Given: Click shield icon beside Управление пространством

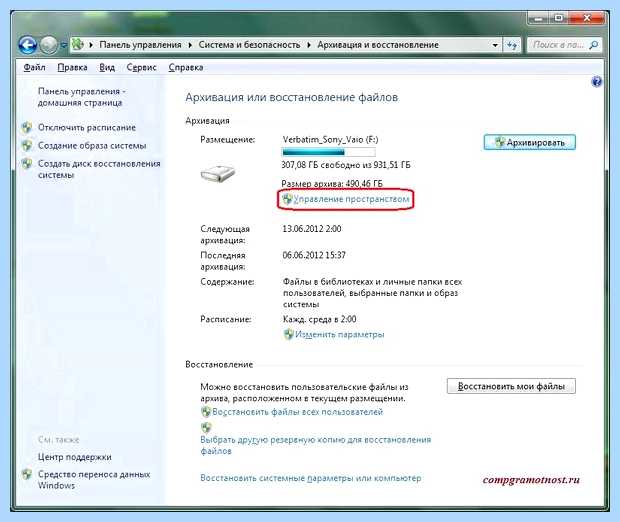Looking at the screenshot, I should (x=287, y=199).
